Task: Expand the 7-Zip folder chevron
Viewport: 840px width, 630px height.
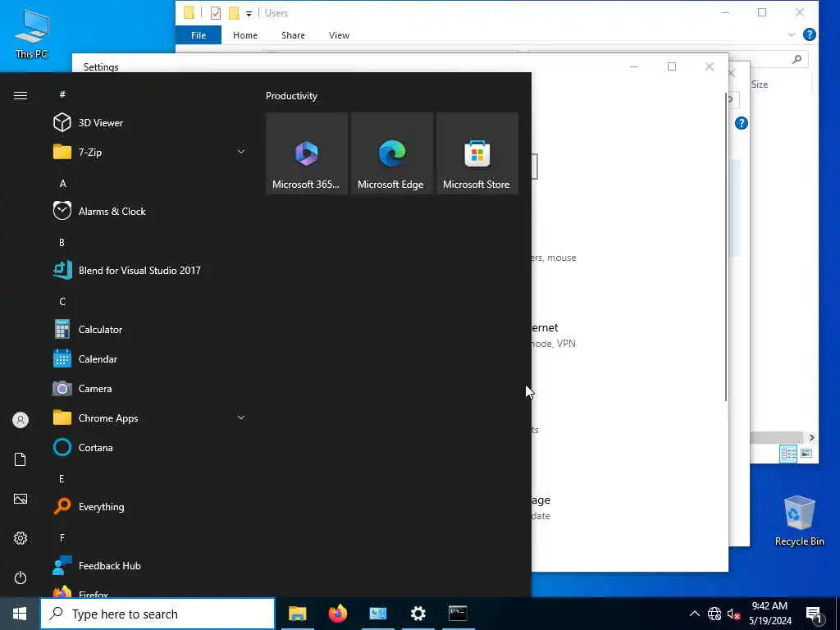Action: 241,152
